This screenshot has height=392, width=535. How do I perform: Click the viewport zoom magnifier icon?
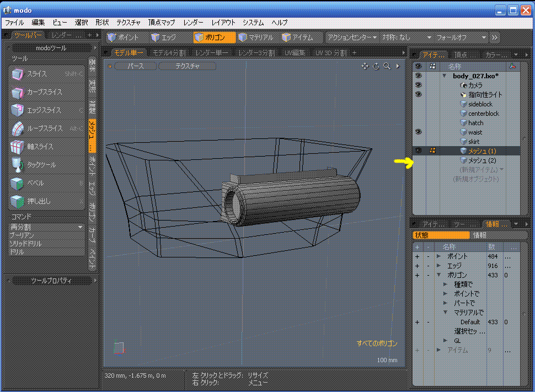(387, 66)
